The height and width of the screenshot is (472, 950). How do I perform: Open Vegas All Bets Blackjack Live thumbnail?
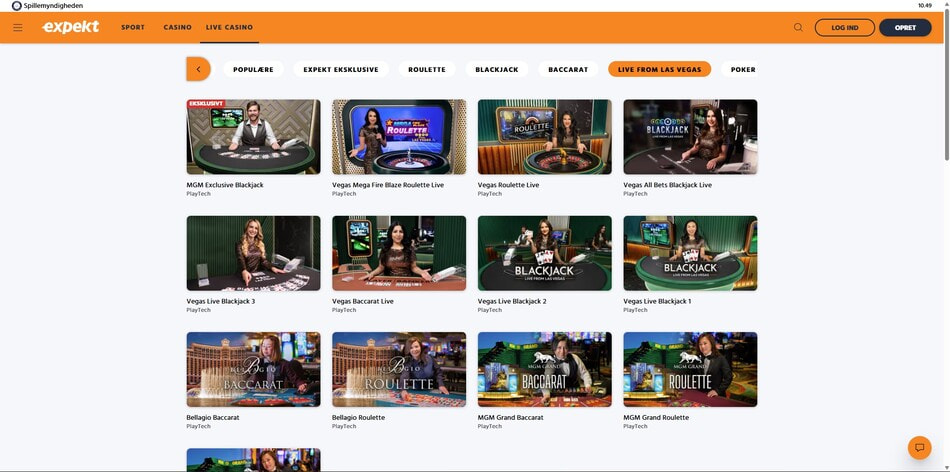pyautogui.click(x=690, y=137)
